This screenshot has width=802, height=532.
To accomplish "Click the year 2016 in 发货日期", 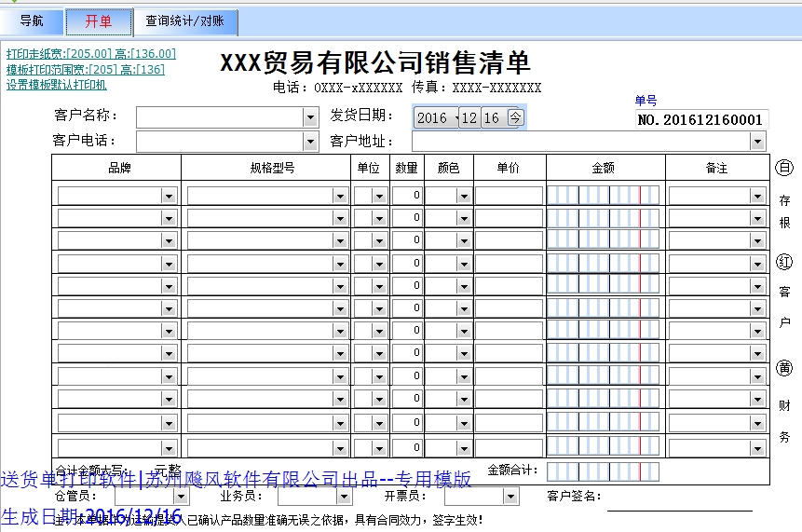I will pyautogui.click(x=432, y=118).
